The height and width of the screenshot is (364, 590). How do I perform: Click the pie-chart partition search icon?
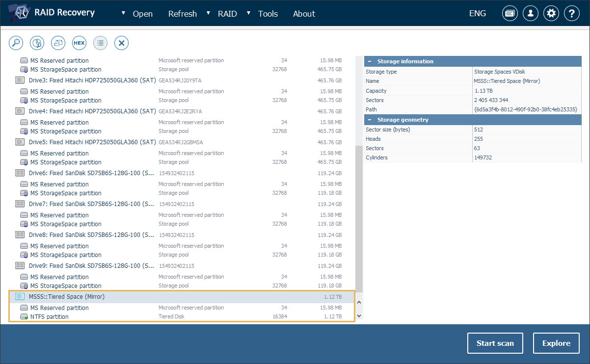tap(37, 43)
